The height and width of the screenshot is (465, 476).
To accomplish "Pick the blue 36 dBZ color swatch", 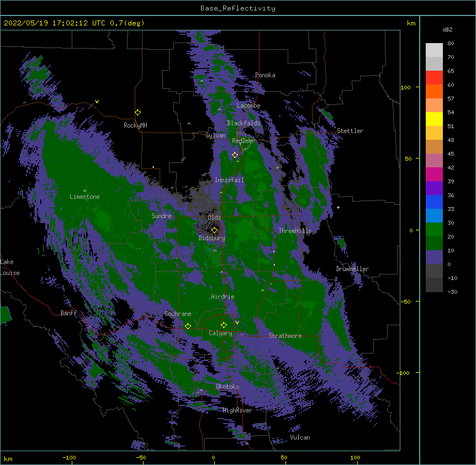I will coord(434,202).
